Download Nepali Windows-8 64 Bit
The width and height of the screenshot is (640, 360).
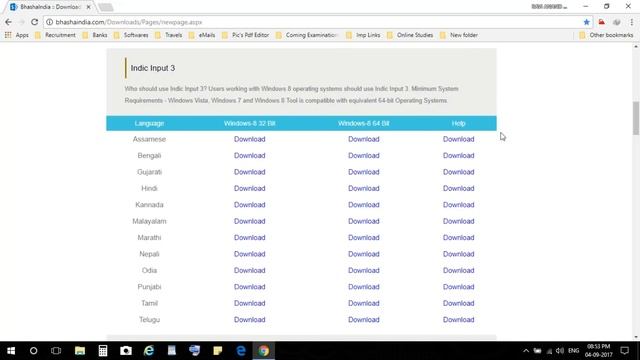point(364,254)
